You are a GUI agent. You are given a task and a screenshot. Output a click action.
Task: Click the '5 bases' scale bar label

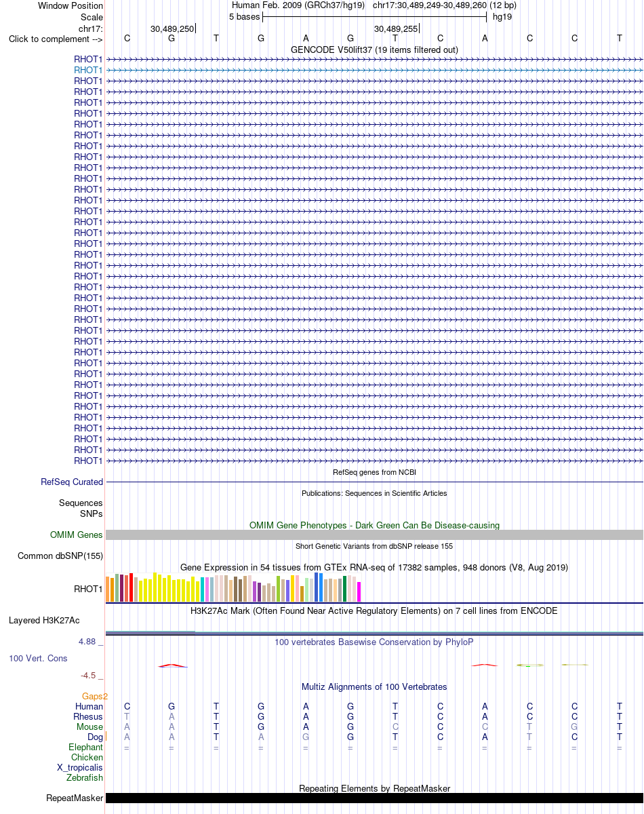coord(244,17)
